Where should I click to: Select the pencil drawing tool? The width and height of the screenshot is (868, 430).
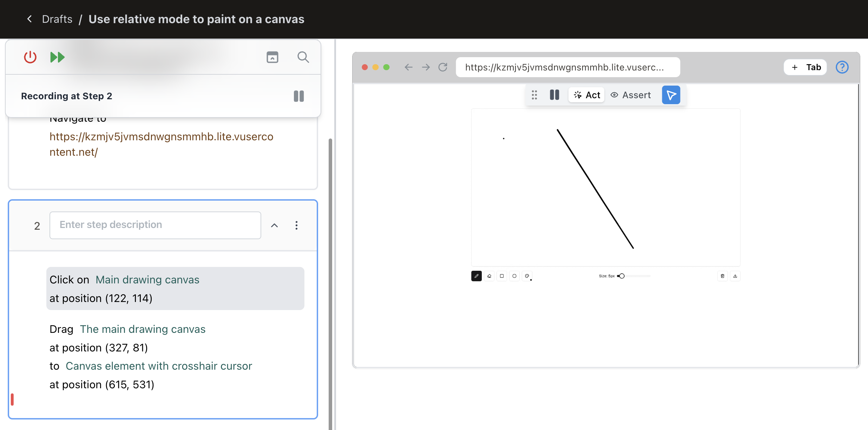[x=476, y=276]
